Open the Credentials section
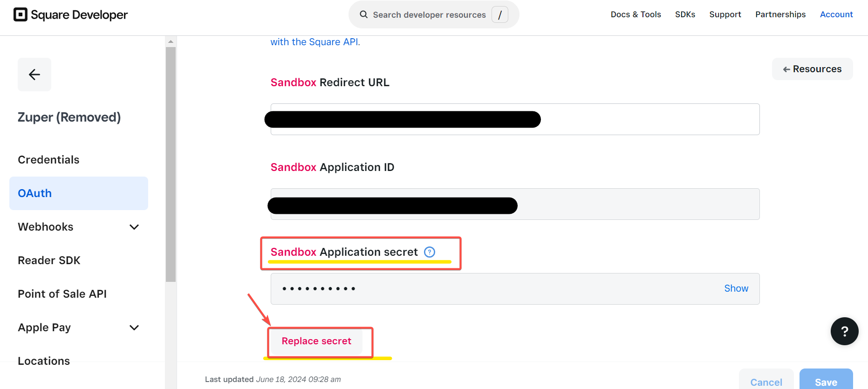 pyautogui.click(x=48, y=160)
